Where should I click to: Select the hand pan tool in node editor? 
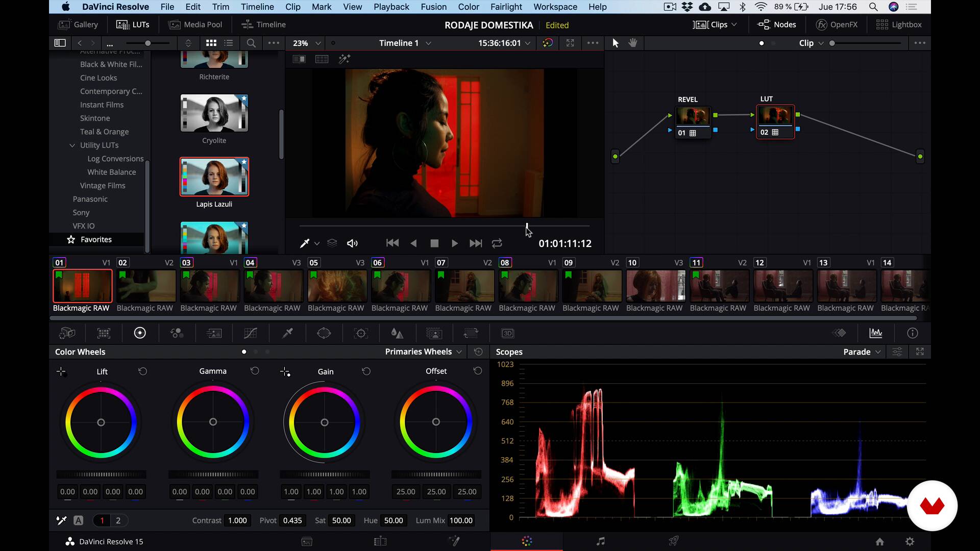(x=633, y=43)
